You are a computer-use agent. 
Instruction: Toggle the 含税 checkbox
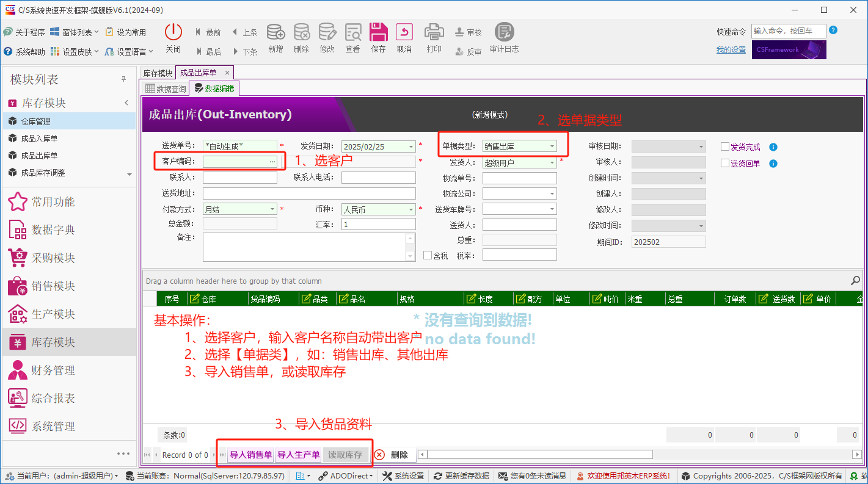428,255
